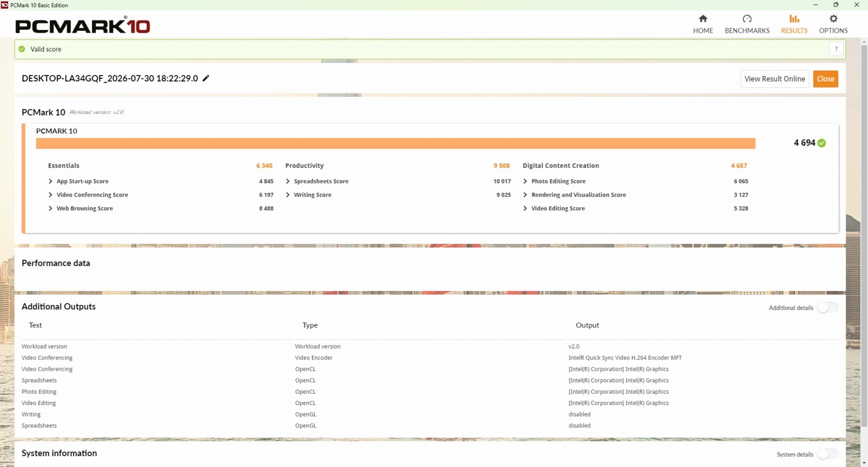This screenshot has height=467, width=868.
Task: Minimize the PCMark 10 window
Action: 815,5
